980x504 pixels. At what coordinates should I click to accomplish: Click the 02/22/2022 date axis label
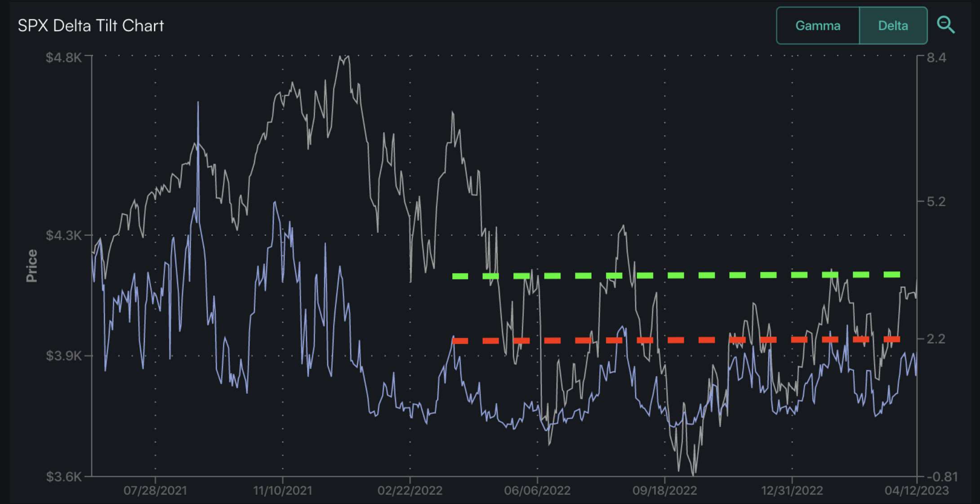click(410, 491)
